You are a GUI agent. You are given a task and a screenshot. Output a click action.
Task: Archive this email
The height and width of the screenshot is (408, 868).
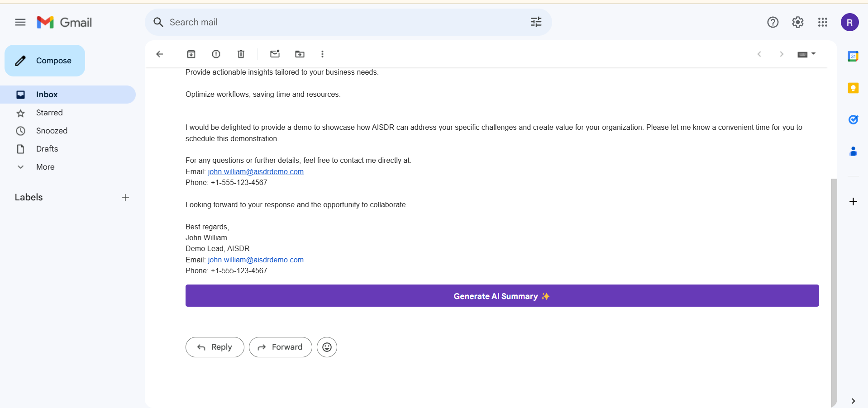tap(191, 54)
